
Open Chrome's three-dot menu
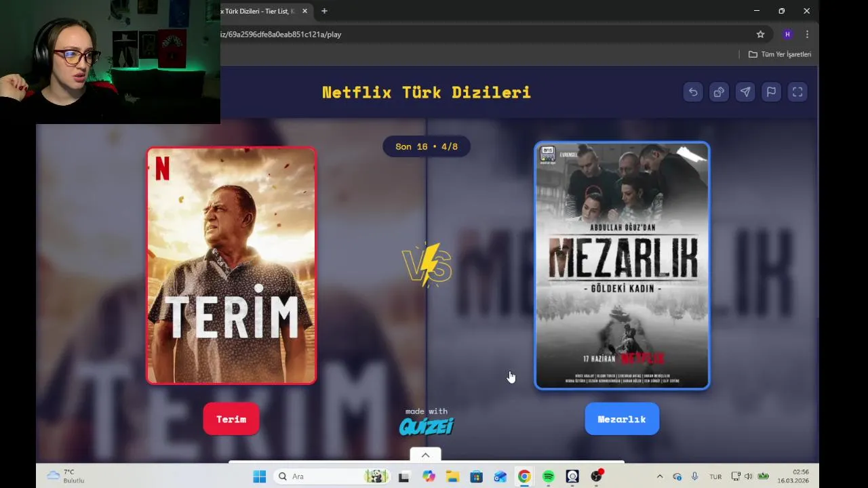807,34
